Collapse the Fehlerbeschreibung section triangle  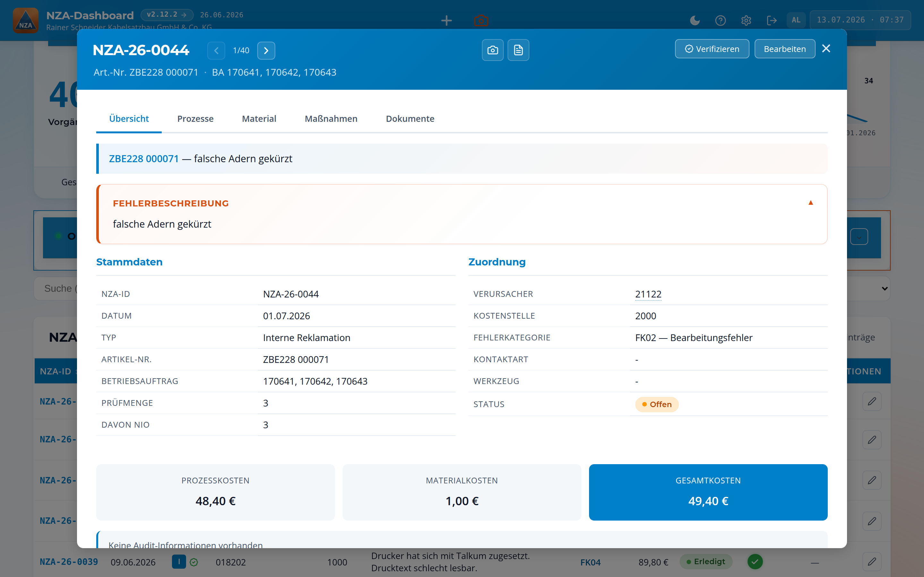(x=811, y=203)
